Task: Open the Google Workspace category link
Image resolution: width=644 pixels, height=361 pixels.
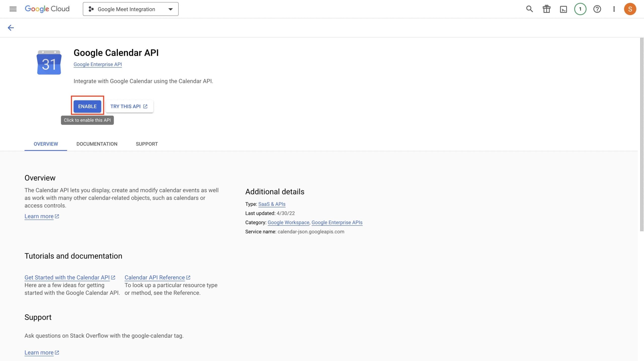Action: (x=288, y=222)
